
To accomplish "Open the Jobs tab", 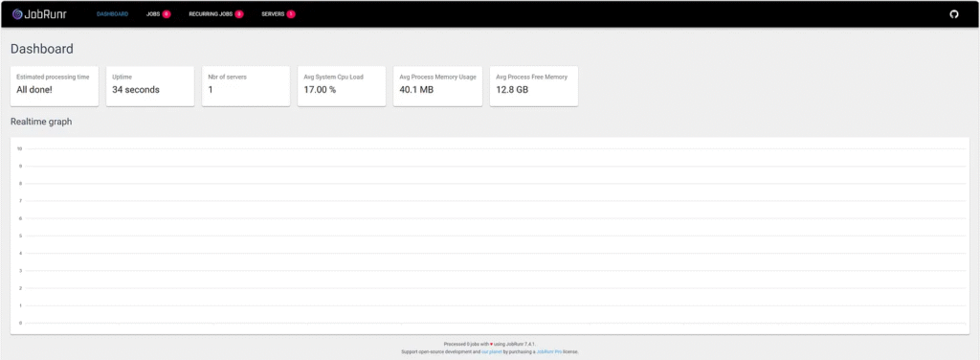I will point(153,13).
